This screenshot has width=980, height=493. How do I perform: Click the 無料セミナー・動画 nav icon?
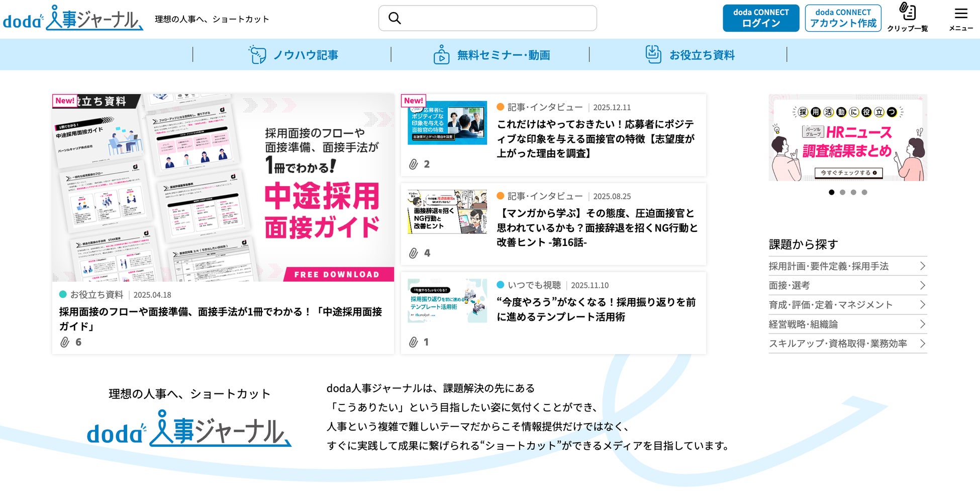click(x=441, y=54)
